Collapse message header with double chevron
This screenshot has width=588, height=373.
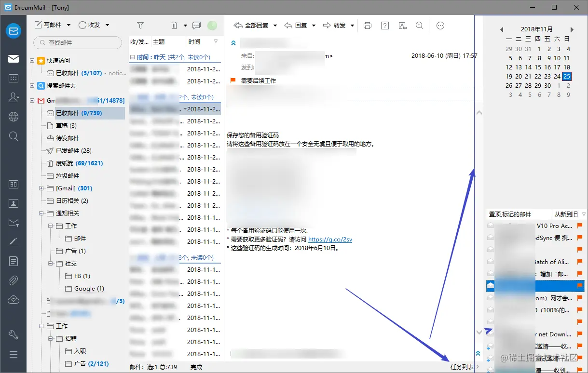point(233,43)
